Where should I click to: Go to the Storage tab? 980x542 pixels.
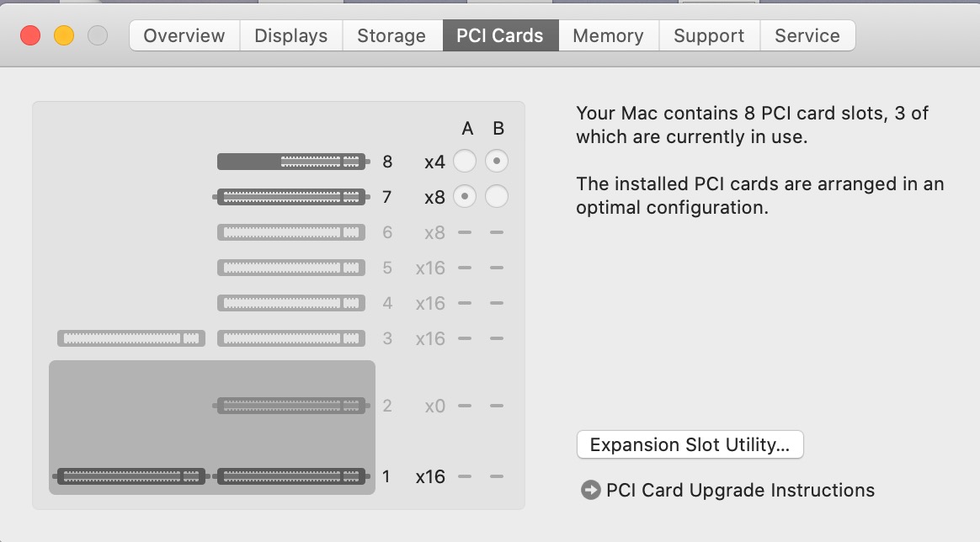[x=391, y=35]
